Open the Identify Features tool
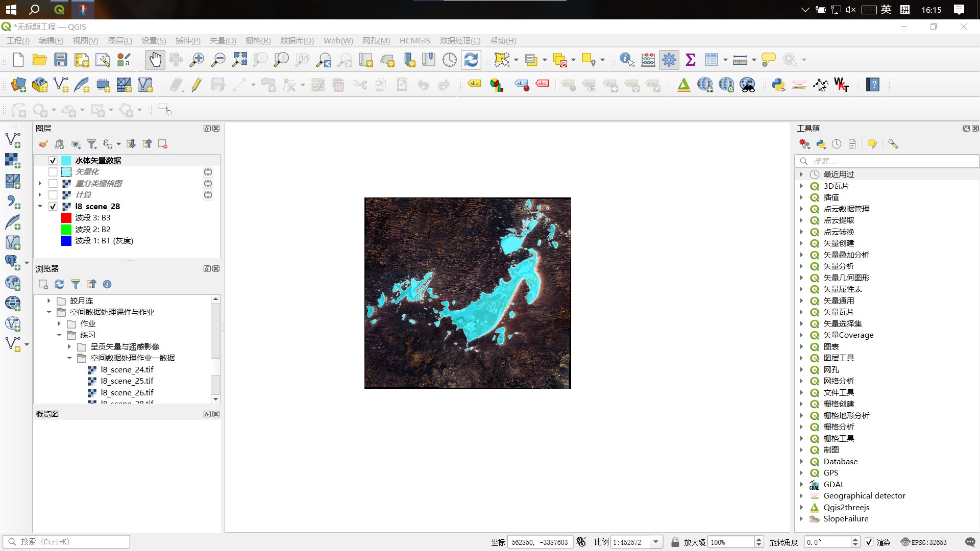 click(x=627, y=60)
